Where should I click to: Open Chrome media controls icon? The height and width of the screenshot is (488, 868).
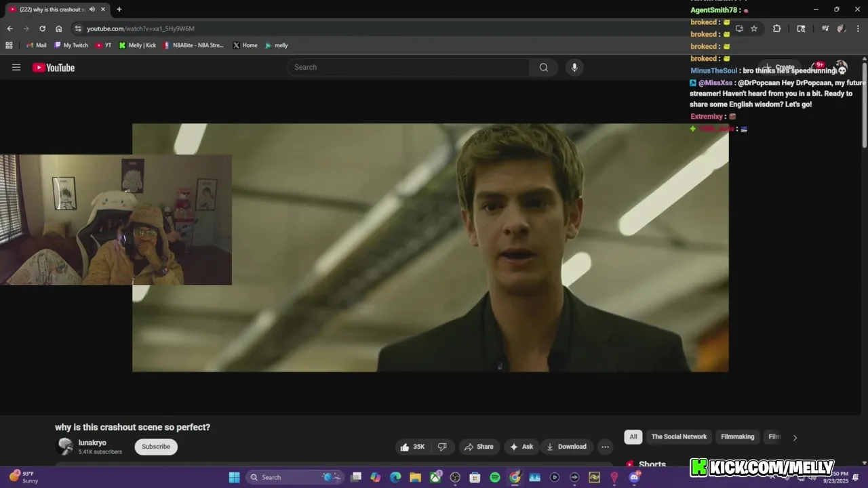pos(825,28)
